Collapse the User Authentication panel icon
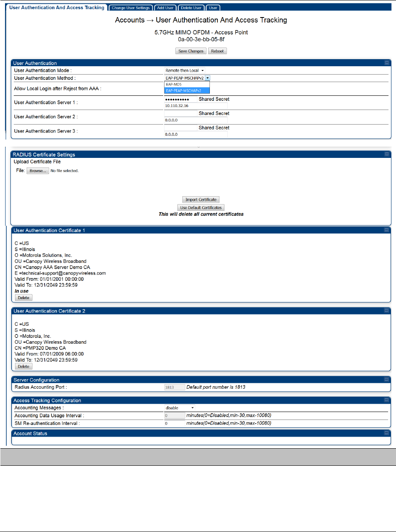Viewport: 396px width, 532px height. [x=386, y=63]
